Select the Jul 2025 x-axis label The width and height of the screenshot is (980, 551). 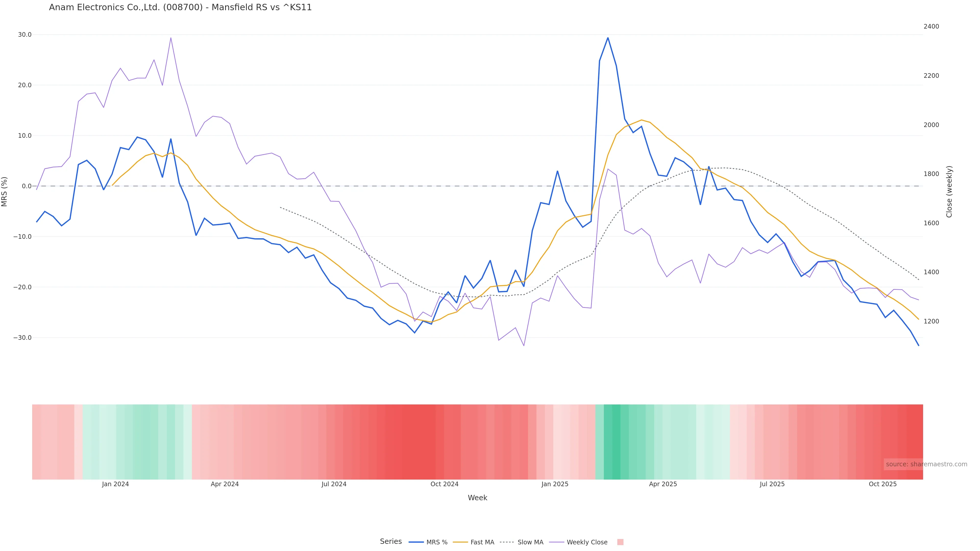click(772, 484)
